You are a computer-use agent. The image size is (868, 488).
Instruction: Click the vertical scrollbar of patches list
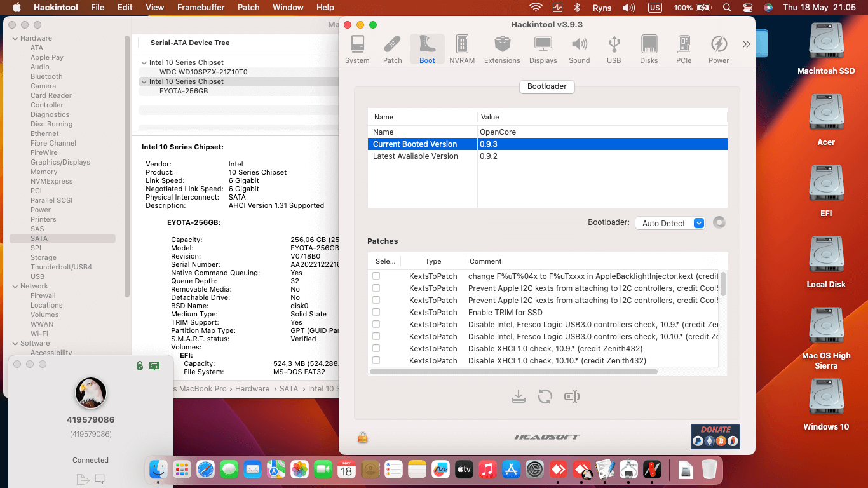click(723, 283)
